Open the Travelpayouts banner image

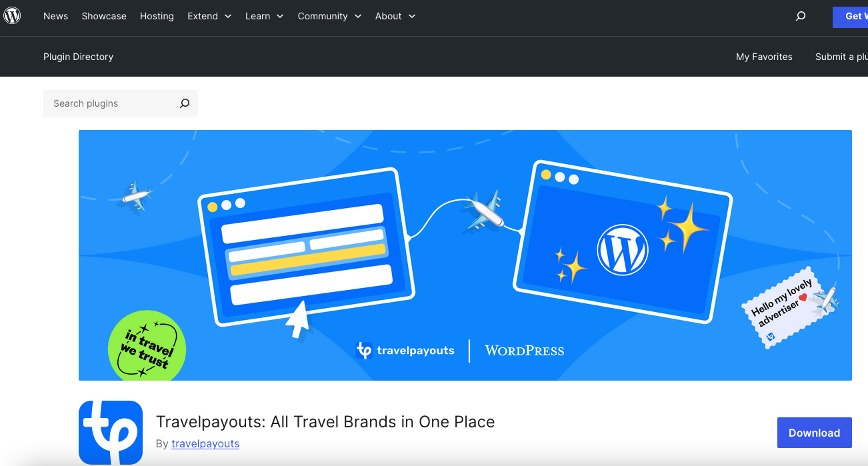tap(465, 255)
